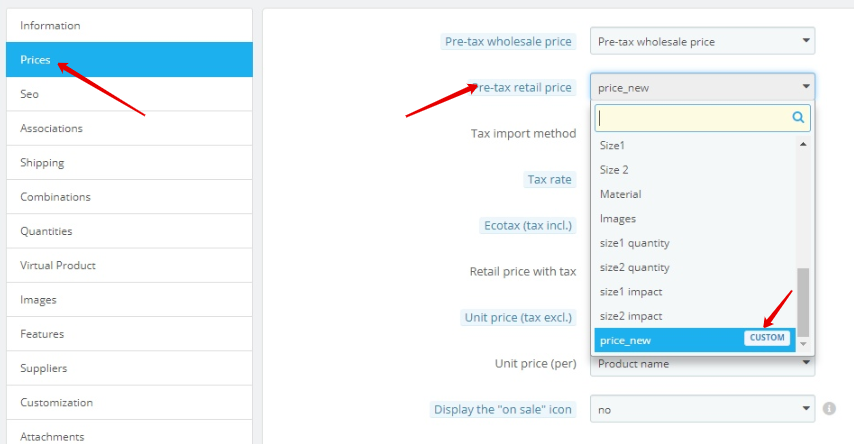Screen dimensions: 854x444
Task: Click the info icon beside on-sale dropdown
Action: (x=829, y=409)
